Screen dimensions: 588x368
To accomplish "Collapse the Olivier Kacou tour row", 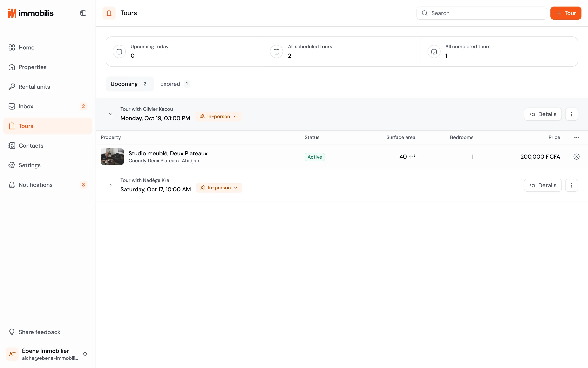I will click(x=110, y=114).
